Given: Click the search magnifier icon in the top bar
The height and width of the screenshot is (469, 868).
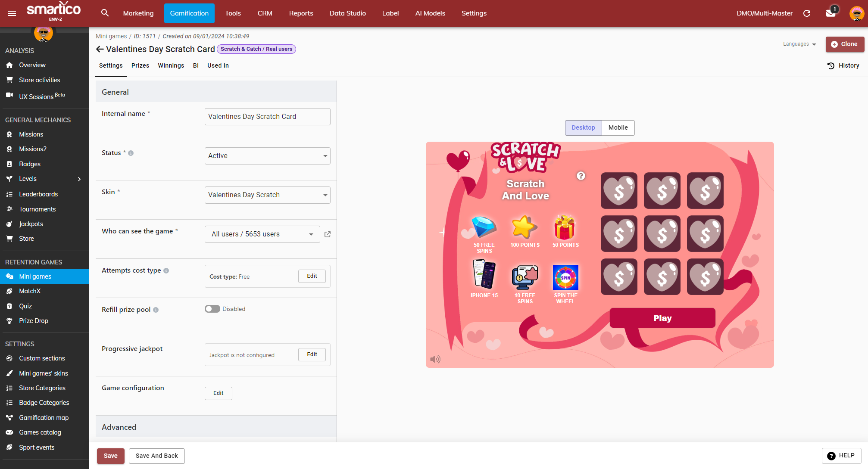Looking at the screenshot, I should click(x=105, y=13).
